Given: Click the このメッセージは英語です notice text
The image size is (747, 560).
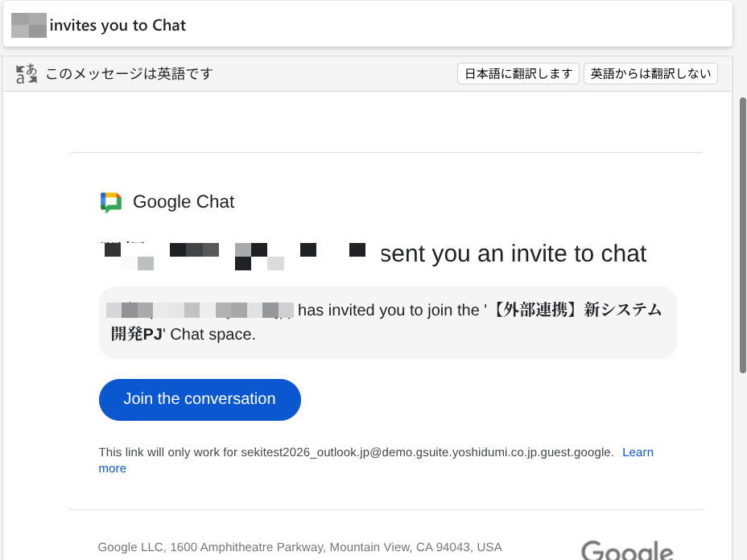Looking at the screenshot, I should click(129, 74).
